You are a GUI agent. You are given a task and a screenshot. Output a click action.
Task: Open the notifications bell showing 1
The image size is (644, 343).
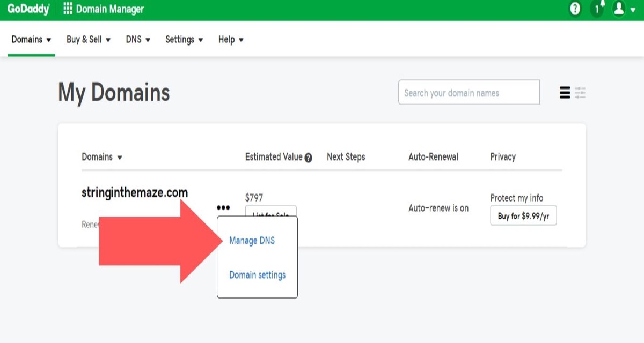click(x=597, y=9)
